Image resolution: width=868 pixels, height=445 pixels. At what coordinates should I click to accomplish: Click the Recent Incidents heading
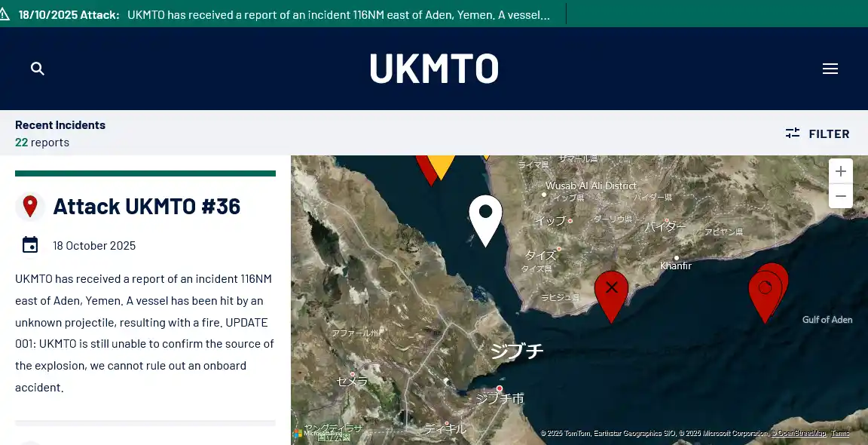click(60, 124)
